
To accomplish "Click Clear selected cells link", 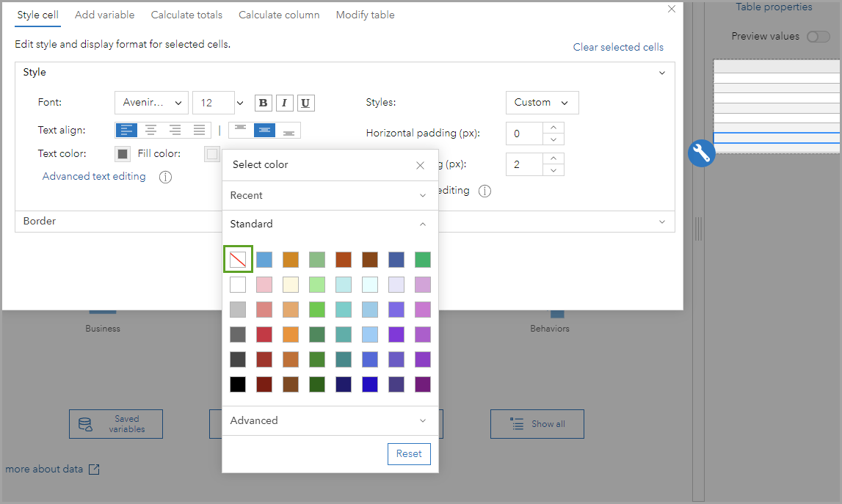I will click(x=618, y=47).
